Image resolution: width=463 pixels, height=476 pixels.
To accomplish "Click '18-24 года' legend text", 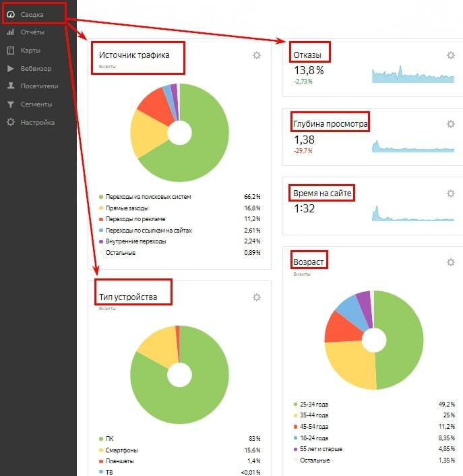I will (314, 438).
